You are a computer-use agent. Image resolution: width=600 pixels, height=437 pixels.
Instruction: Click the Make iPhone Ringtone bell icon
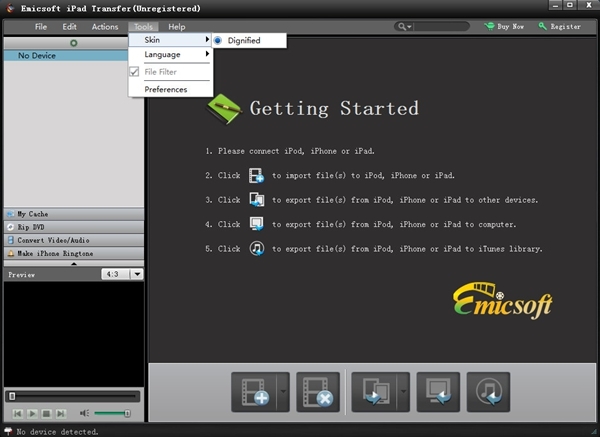click(11, 253)
